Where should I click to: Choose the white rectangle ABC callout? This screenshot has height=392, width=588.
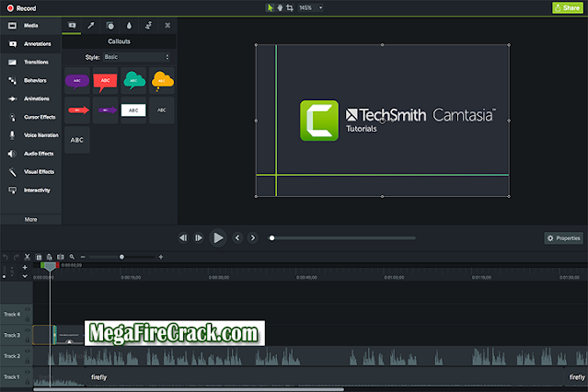133,110
